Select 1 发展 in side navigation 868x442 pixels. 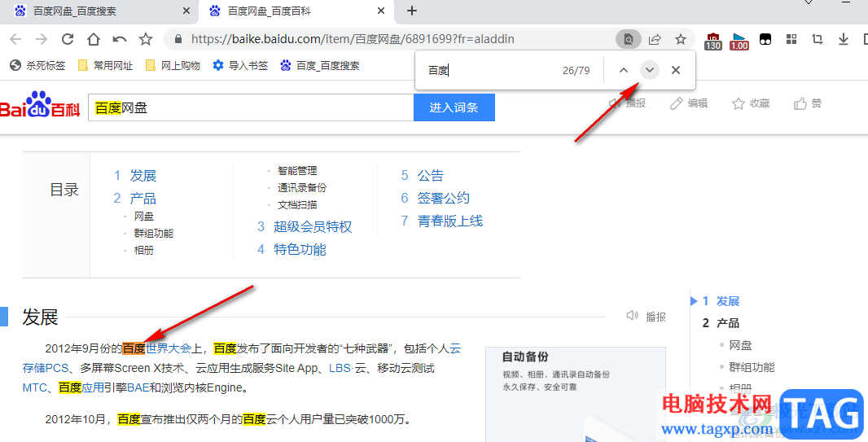tap(721, 301)
